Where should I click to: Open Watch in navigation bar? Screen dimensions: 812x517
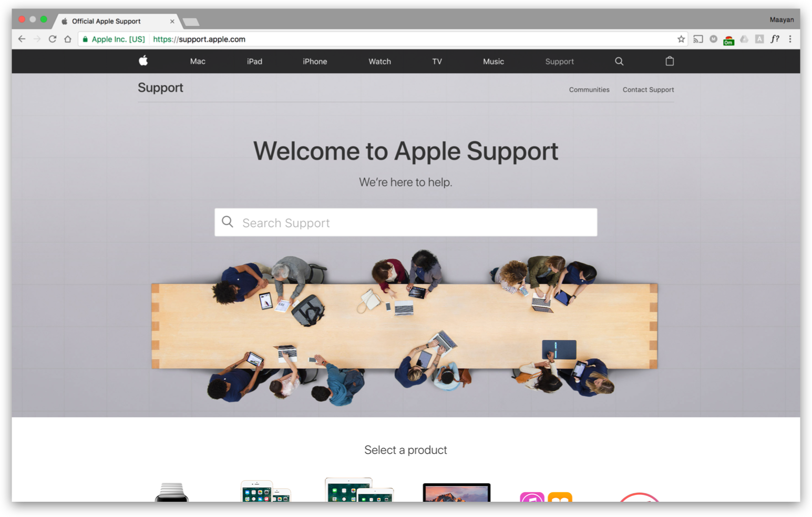tap(379, 62)
